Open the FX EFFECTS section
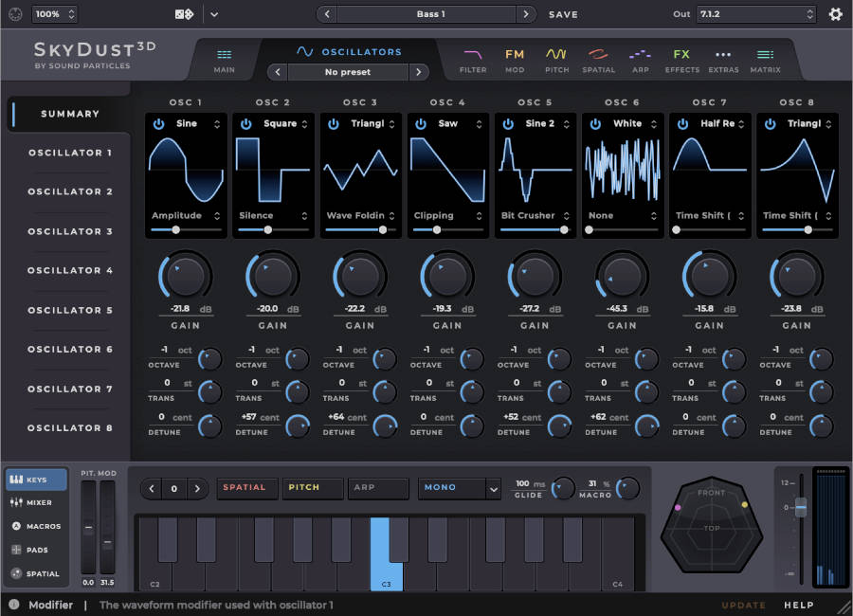 click(681, 59)
